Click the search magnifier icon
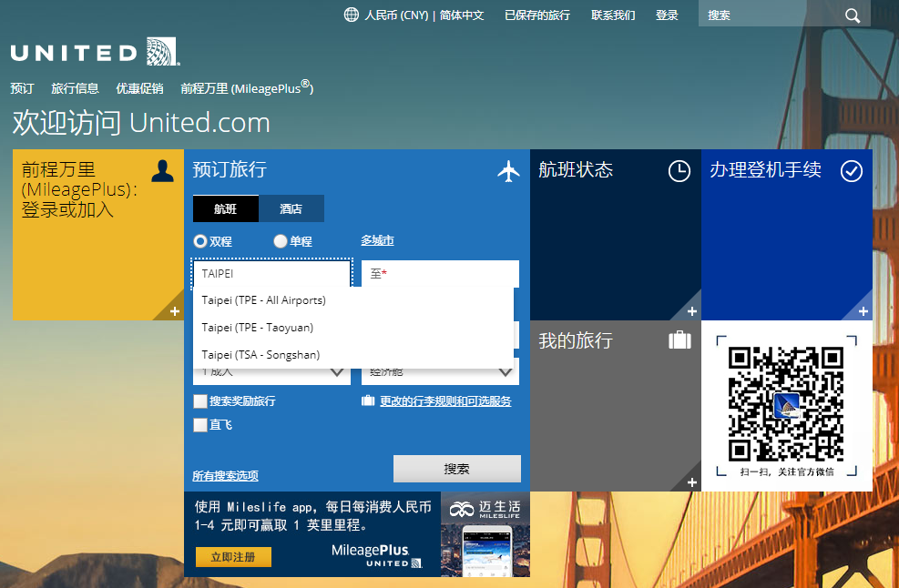 click(852, 15)
